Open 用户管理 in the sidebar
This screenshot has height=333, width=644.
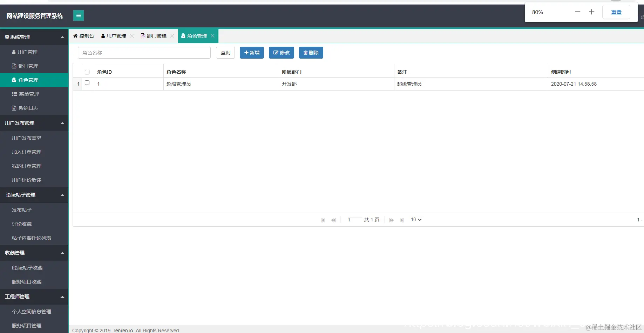34,52
